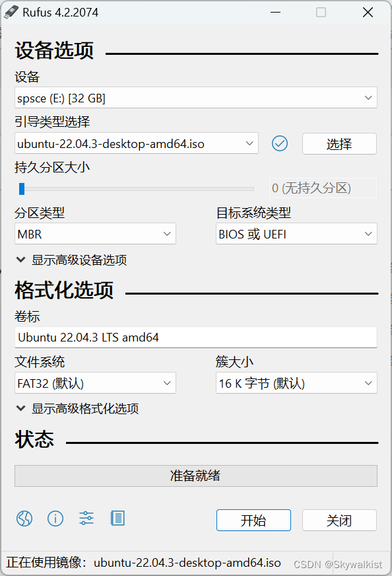The image size is (392, 576).
Task: Click the 开始 button
Action: 253,520
